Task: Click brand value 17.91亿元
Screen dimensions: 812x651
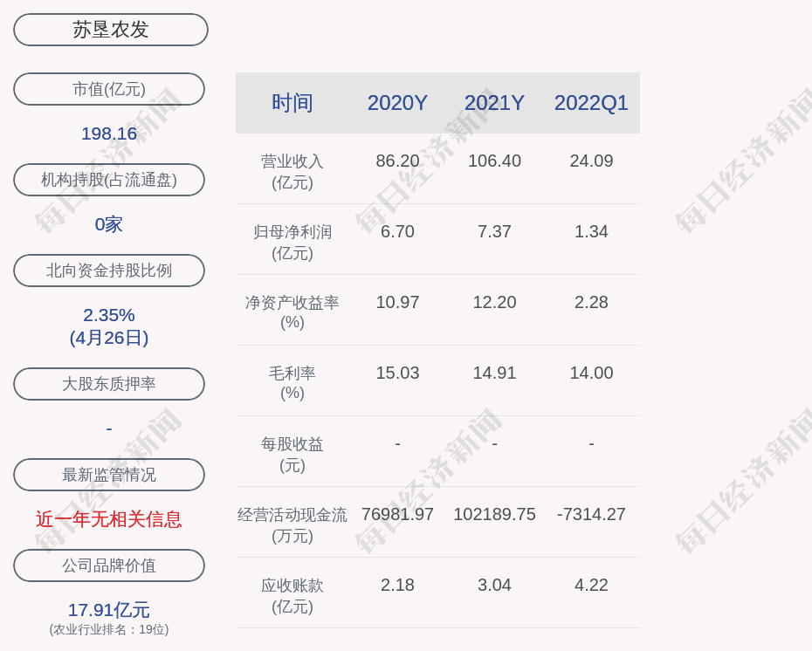Action: point(109,610)
